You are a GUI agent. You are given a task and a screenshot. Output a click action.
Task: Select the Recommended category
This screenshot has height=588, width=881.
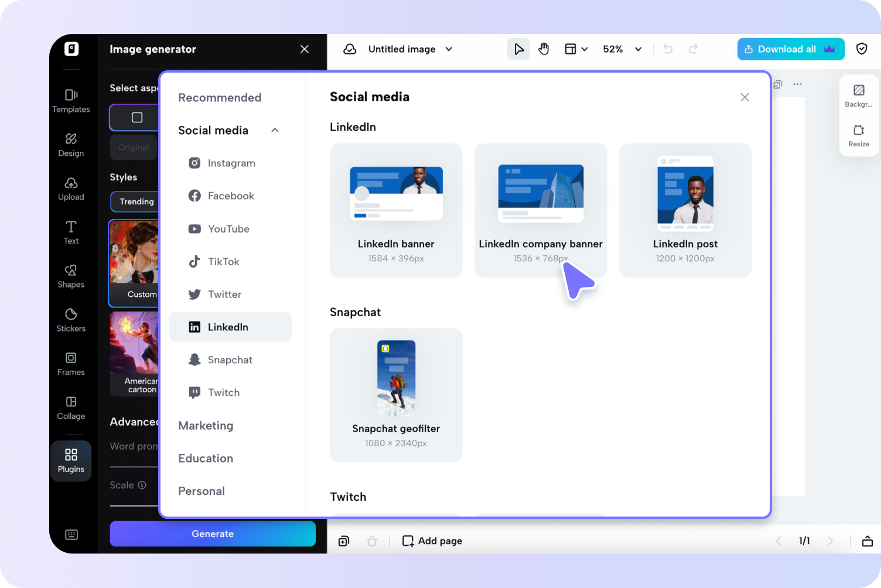(x=220, y=98)
